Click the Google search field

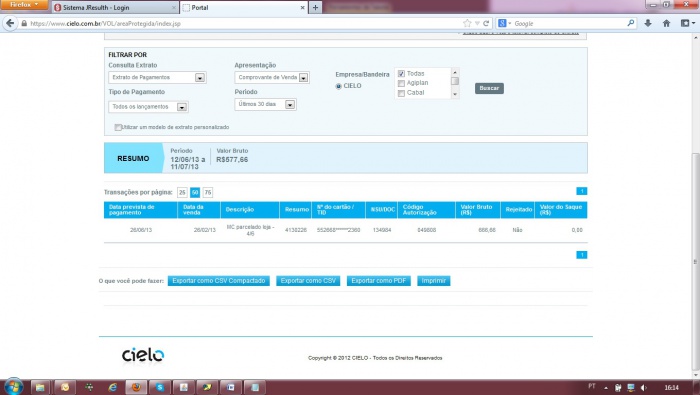pyautogui.click(x=569, y=23)
